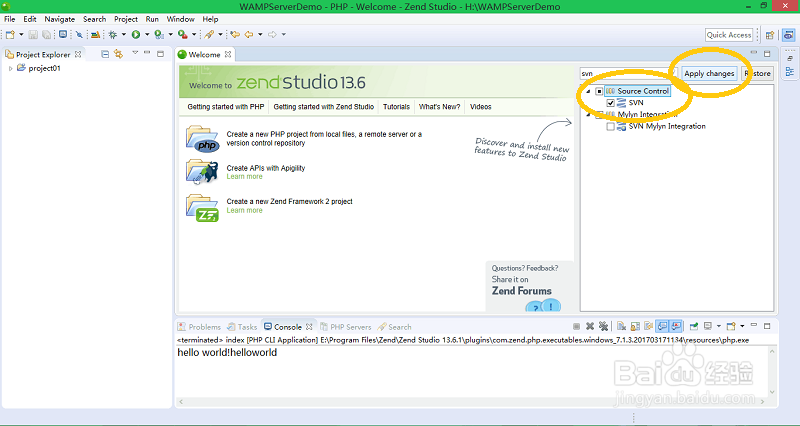Open the Navigate menu
This screenshot has width=800, height=426.
click(x=60, y=19)
